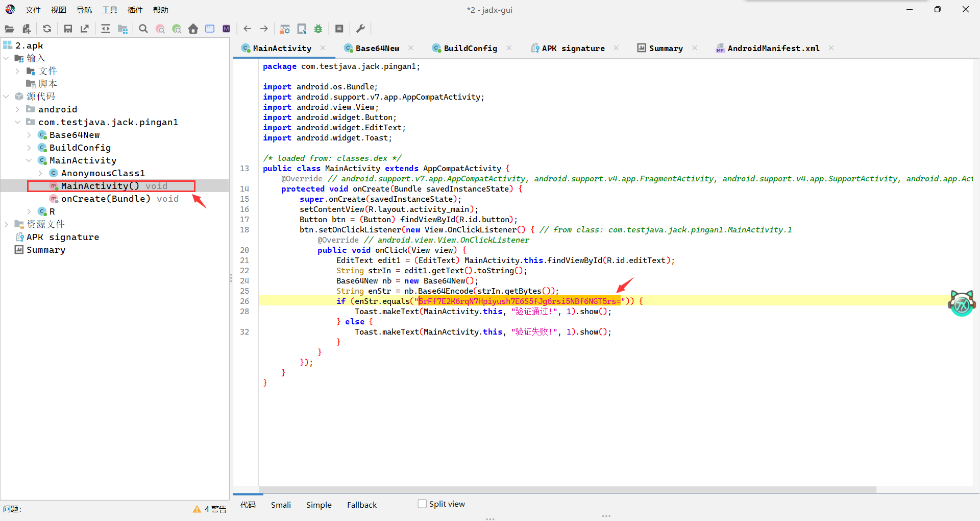Viewport: 980px width, 521px height.
Task: Click the save floppy disk icon
Action: click(68, 29)
